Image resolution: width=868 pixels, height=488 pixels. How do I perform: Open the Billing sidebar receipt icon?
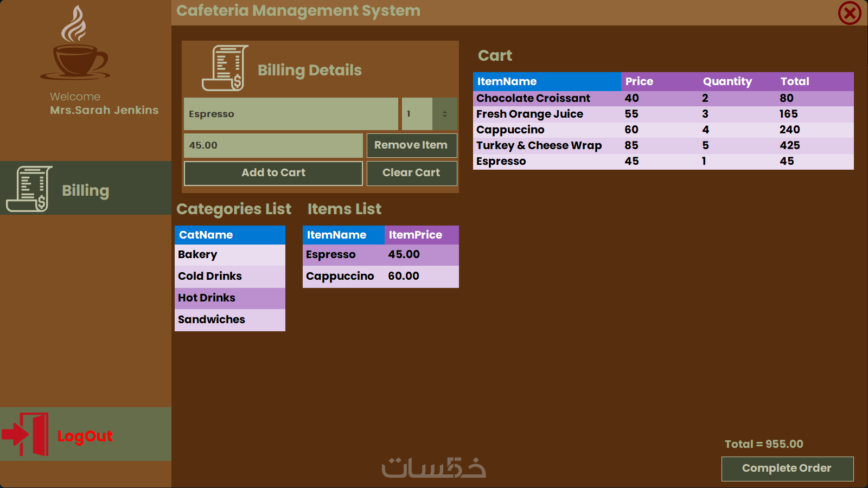point(29,189)
